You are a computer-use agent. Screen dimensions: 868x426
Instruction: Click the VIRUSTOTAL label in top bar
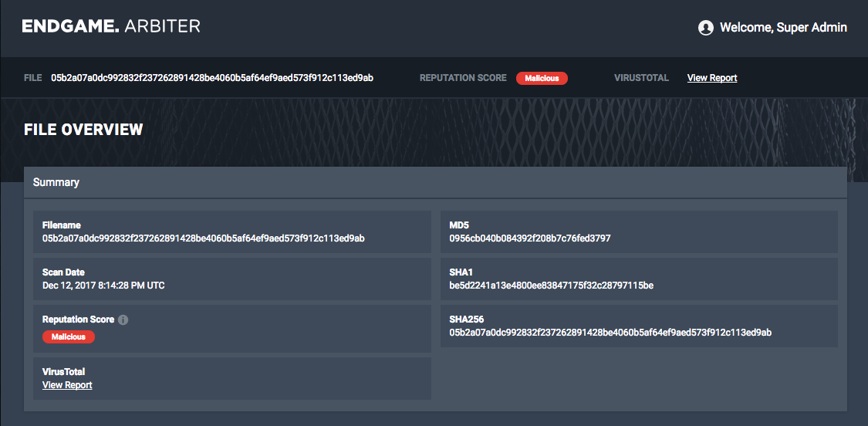(x=642, y=78)
